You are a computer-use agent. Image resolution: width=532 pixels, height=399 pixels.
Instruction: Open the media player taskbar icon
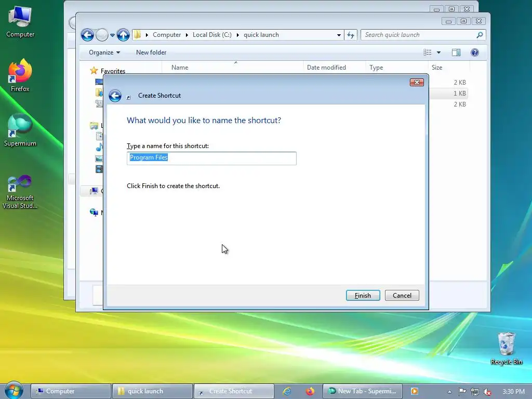pyautogui.click(x=414, y=391)
